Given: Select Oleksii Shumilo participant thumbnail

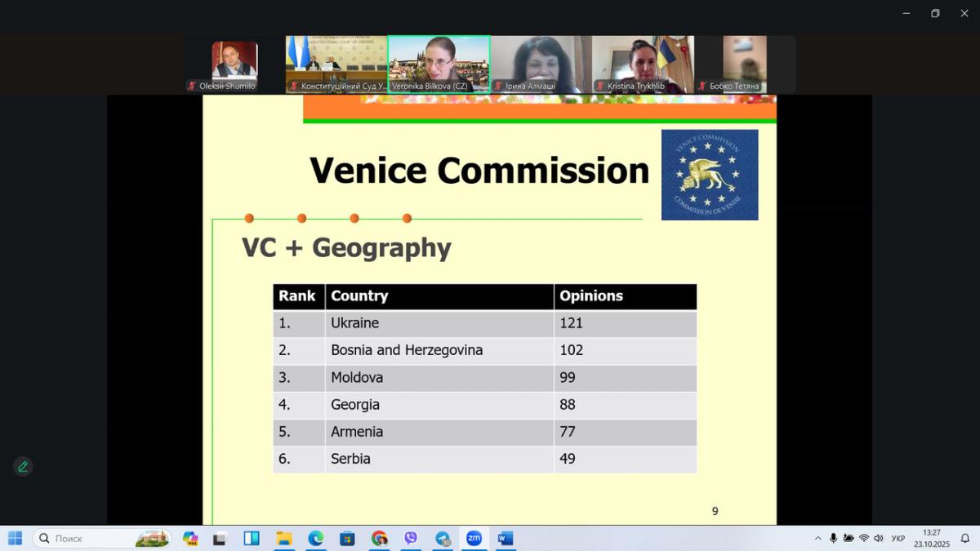Looking at the screenshot, I should pyautogui.click(x=234, y=65).
